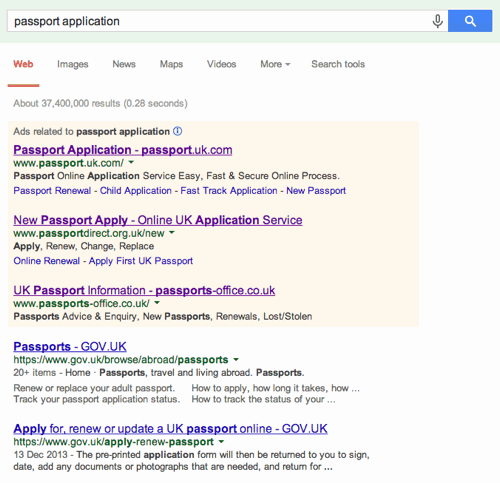Click the Online Renewal sitelink
This screenshot has width=500, height=483.
click(x=47, y=261)
